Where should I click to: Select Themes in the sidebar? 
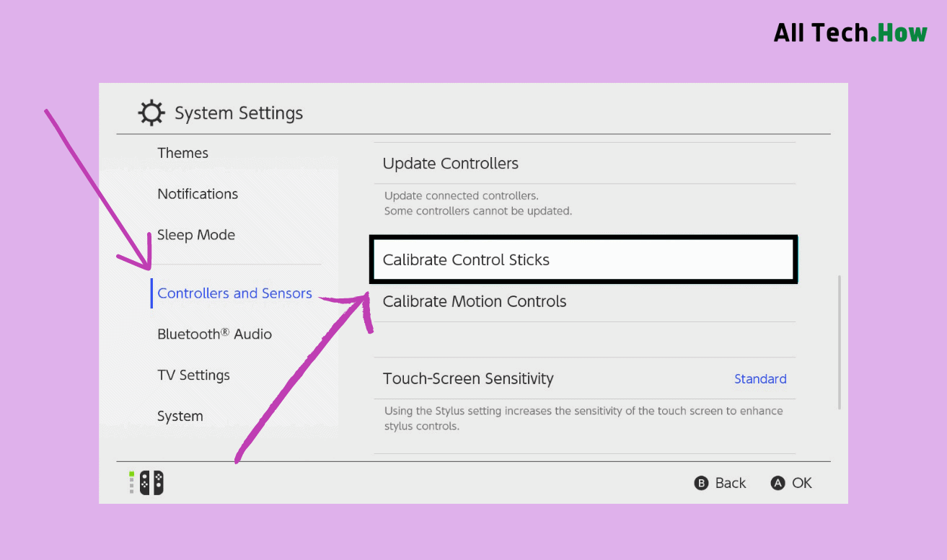click(182, 153)
